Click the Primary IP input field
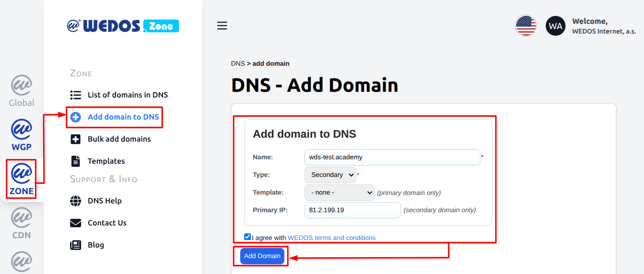 (353, 210)
